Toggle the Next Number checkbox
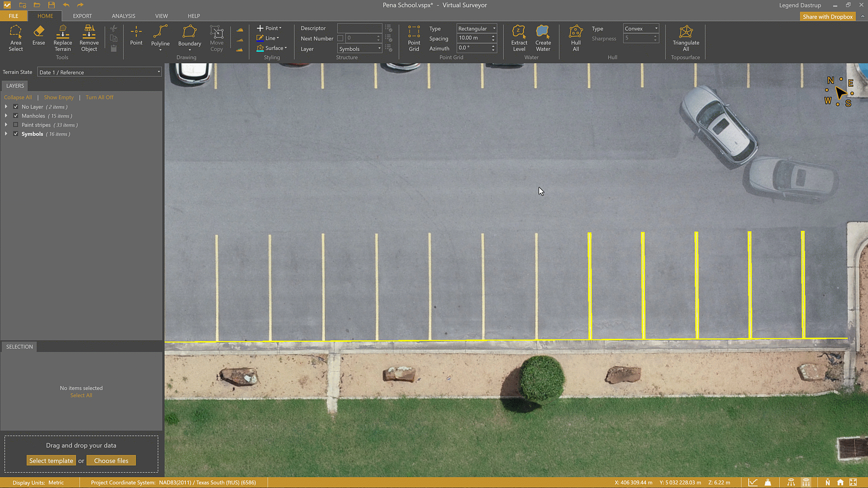Viewport: 868px width, 488px height. 340,38
